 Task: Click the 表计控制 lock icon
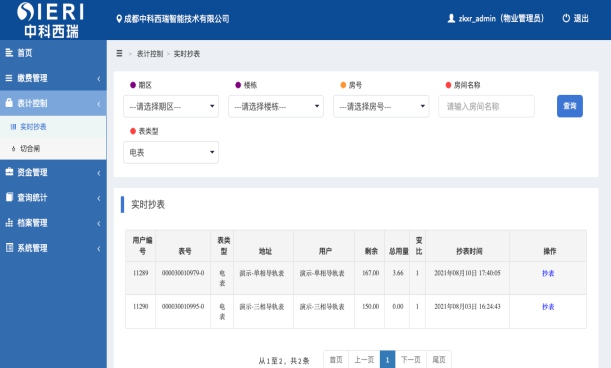pyautogui.click(x=9, y=103)
